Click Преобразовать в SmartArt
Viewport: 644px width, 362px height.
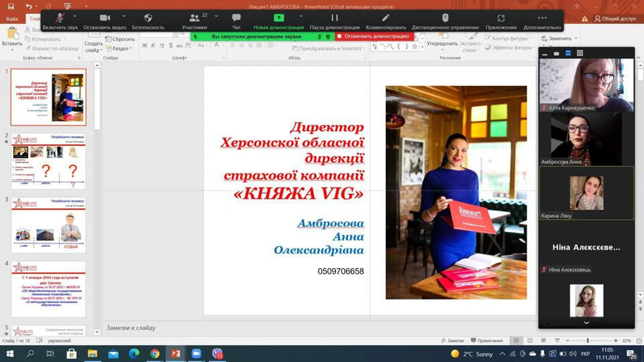pos(329,48)
